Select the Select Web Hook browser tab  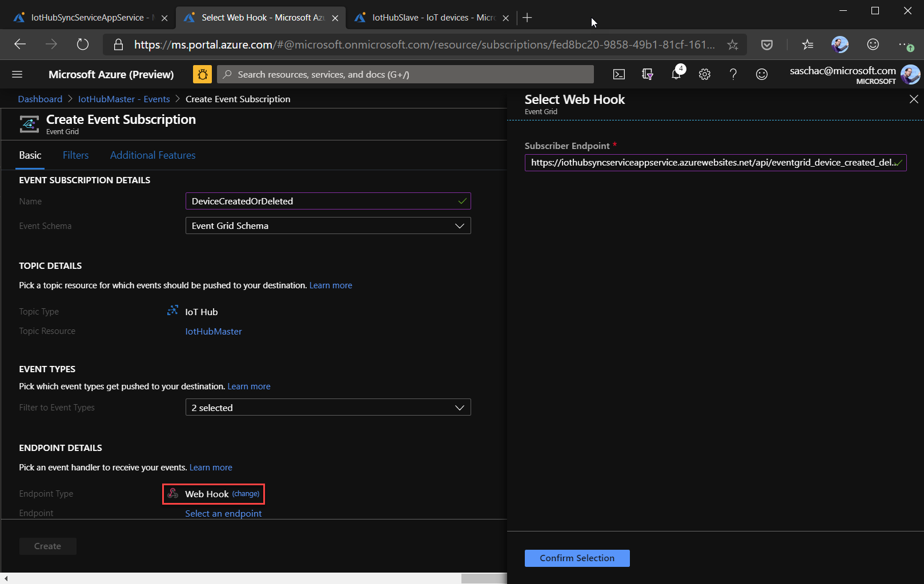260,18
